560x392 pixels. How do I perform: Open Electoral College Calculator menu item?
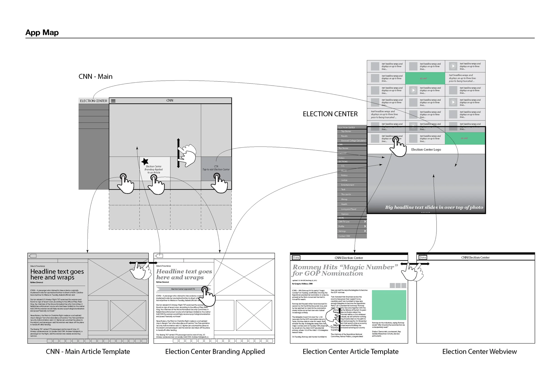(352, 141)
